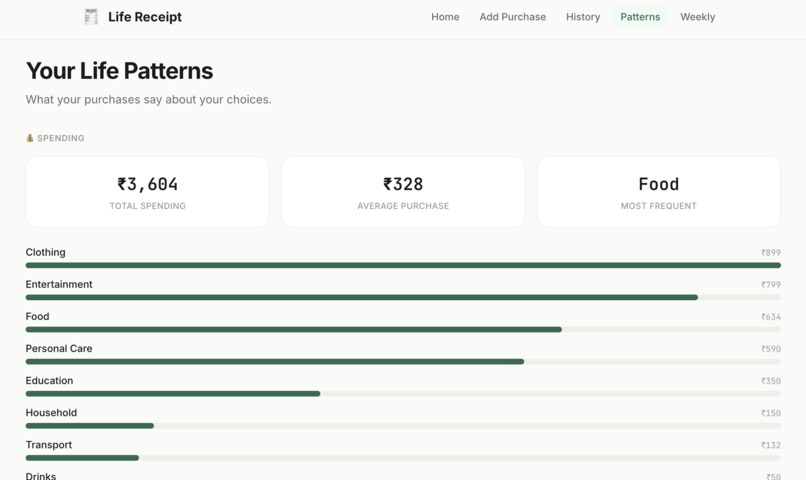Click the Drinks category label
The height and width of the screenshot is (480, 806).
[41, 476]
